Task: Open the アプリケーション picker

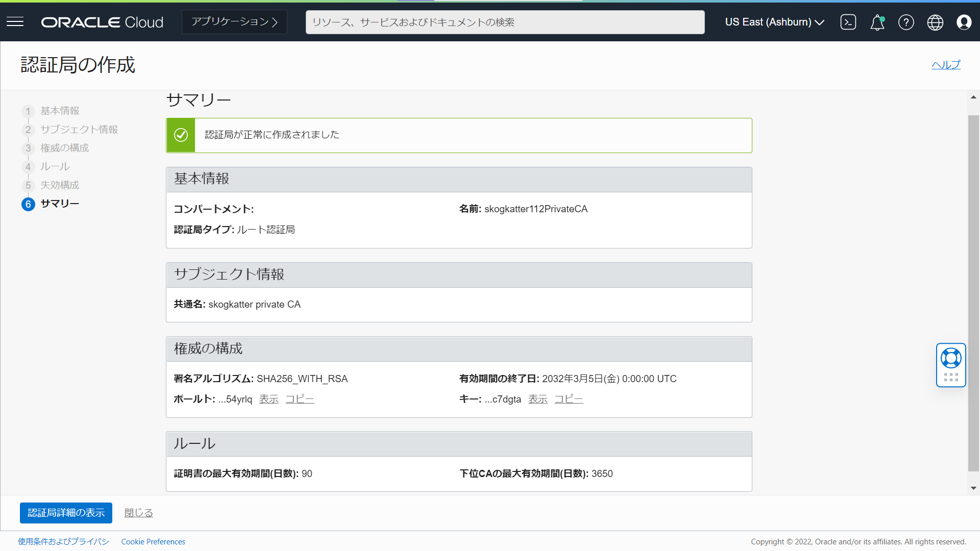Action: coord(234,22)
